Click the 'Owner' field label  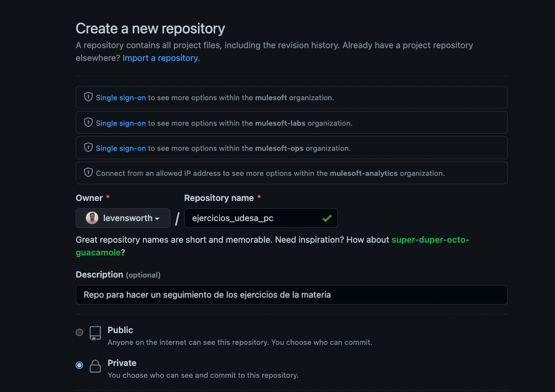[x=89, y=198]
